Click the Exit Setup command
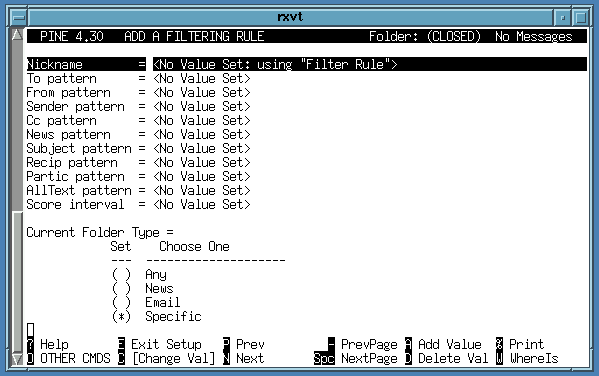This screenshot has height=376, width=599. click(x=166, y=344)
